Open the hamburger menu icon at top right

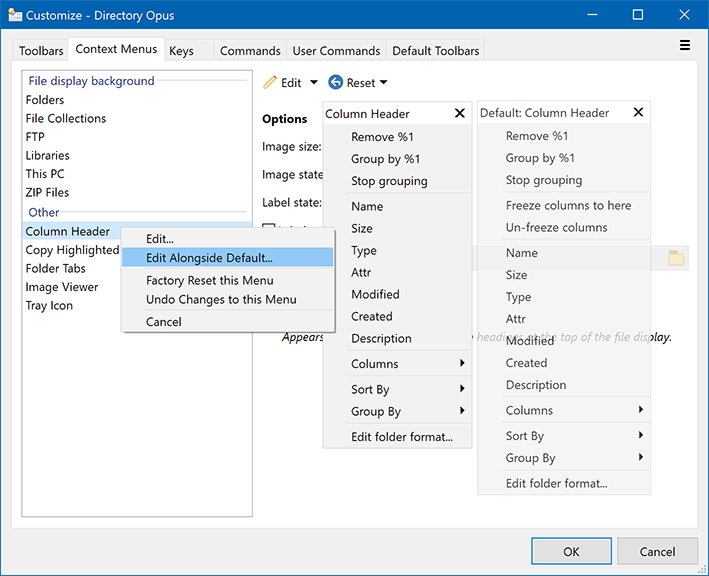point(685,45)
